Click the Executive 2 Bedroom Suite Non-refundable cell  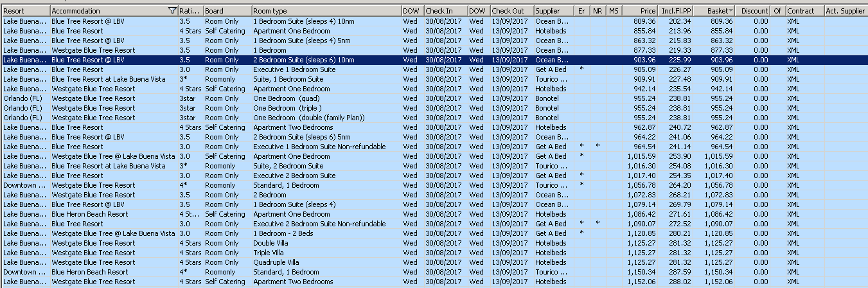point(326,224)
